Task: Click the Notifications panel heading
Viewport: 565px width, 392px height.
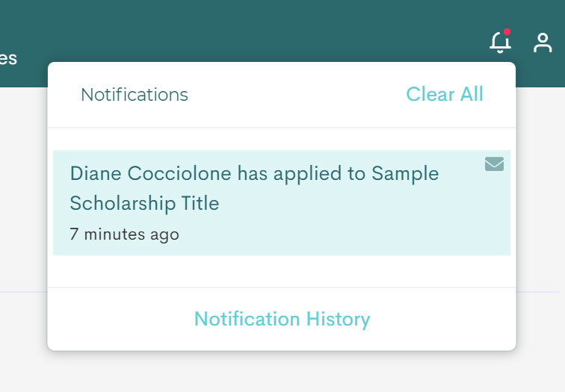Action: tap(135, 95)
